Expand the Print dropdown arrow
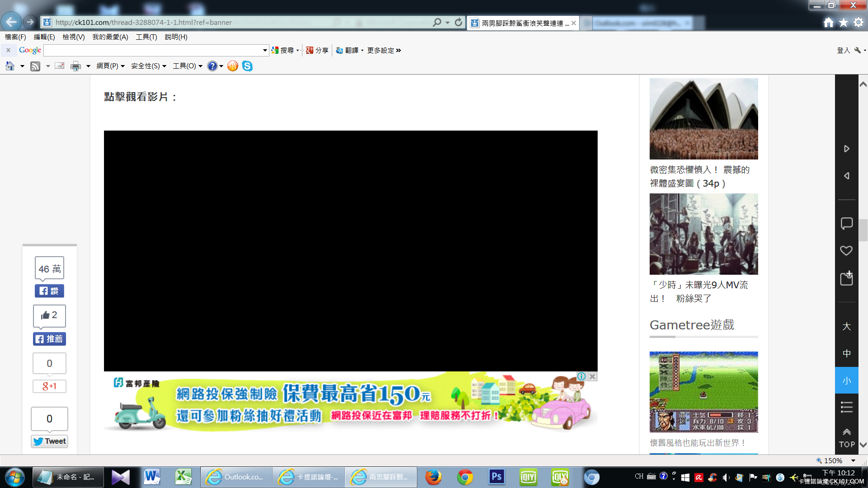 point(88,66)
